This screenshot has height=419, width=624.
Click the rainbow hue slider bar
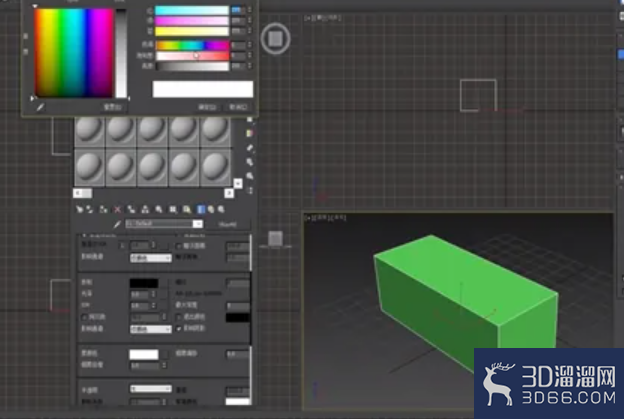193,45
